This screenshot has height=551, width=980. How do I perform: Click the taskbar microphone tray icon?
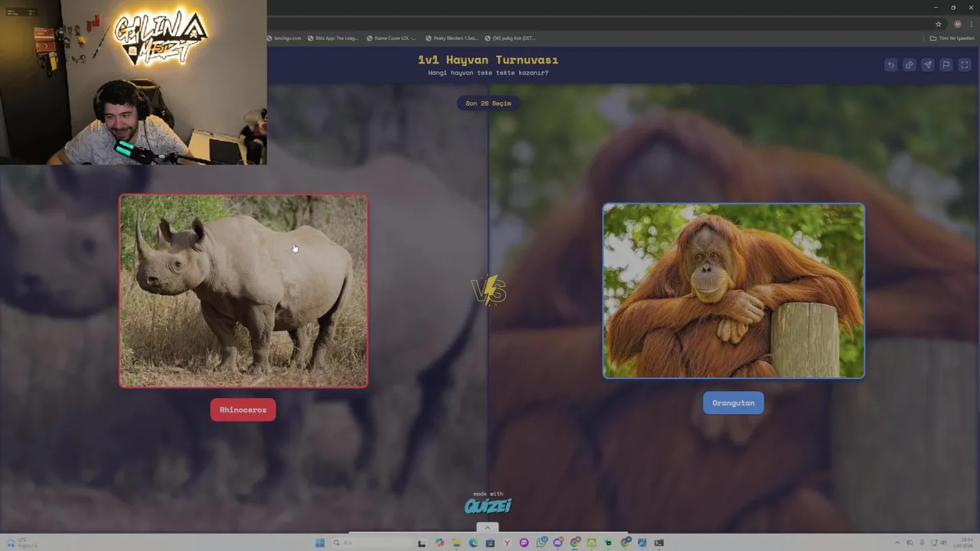(x=922, y=543)
